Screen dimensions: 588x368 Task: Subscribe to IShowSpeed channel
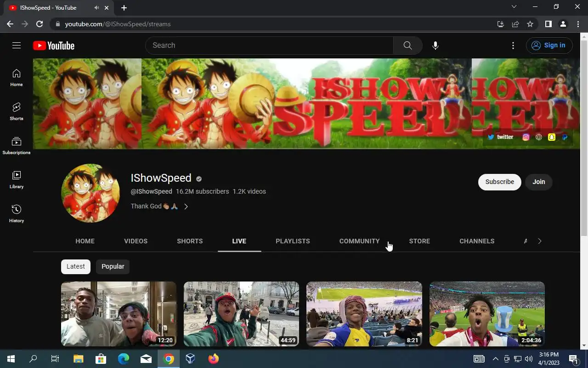[500, 182]
